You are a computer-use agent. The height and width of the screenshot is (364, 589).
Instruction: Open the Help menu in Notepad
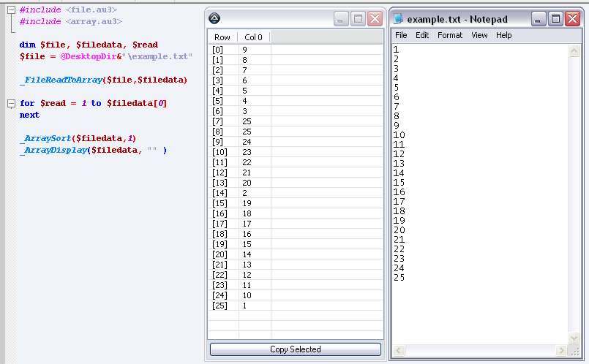point(504,35)
